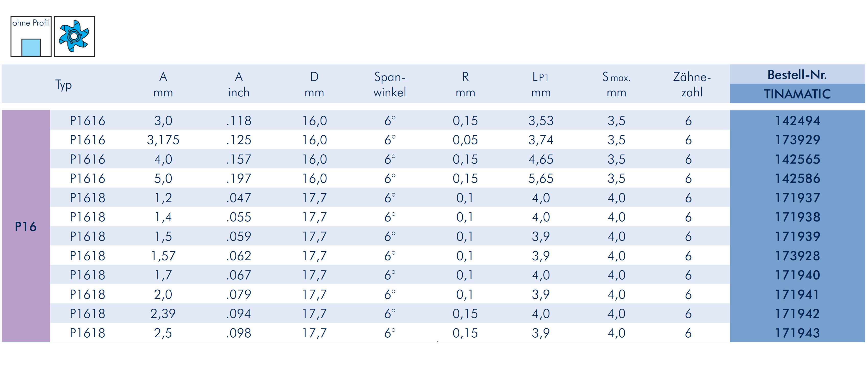Select the TINAMATIC header cell
868x366 pixels.
point(797,94)
